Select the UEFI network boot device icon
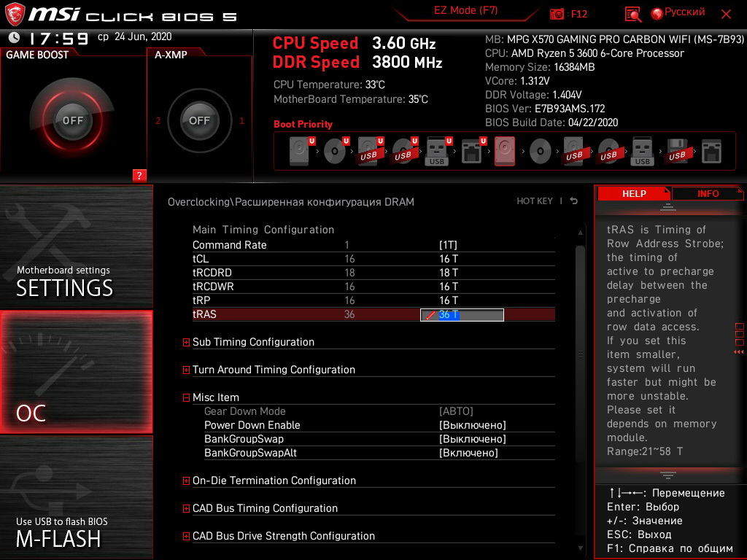This screenshot has height=560, width=747. 473,151
